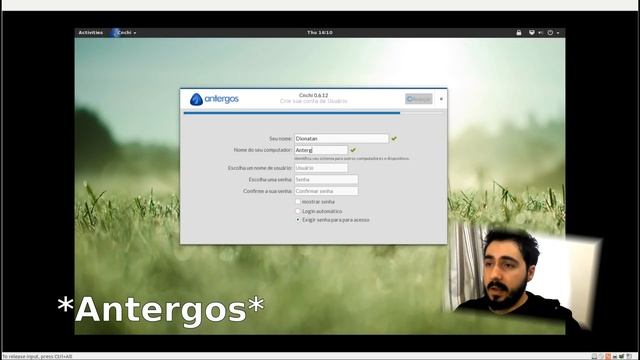640x360 pixels.
Task: Open Activities overview
Action: coord(91,33)
